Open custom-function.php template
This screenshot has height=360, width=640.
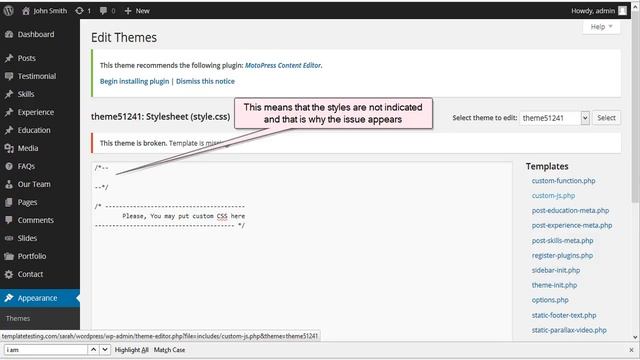tap(563, 180)
